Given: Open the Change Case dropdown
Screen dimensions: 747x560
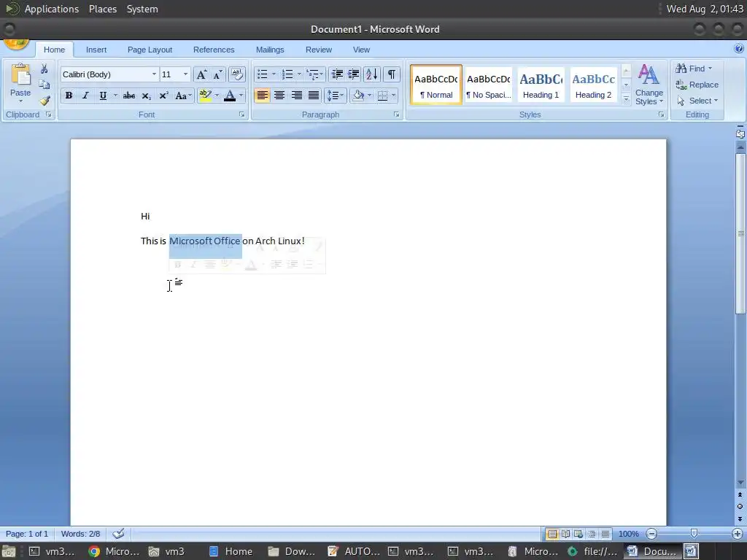Looking at the screenshot, I should tap(183, 96).
